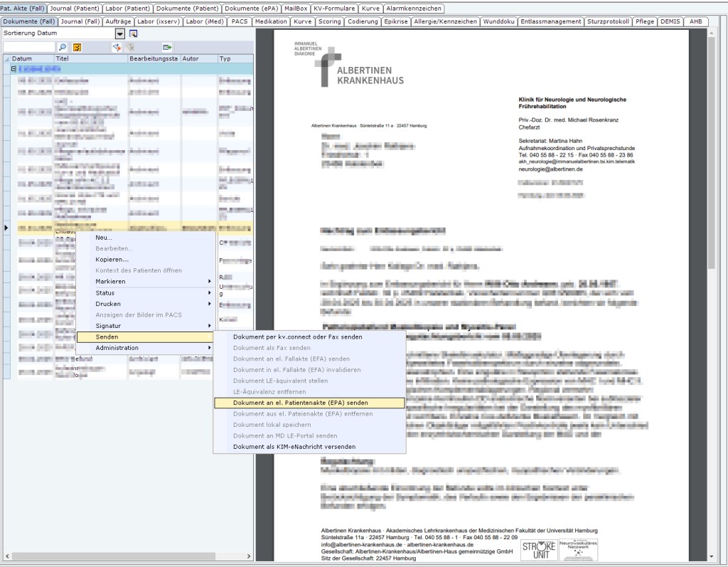Click the icon next to the Sortierung dropdown
This screenshot has width=728, height=567.
[133, 33]
